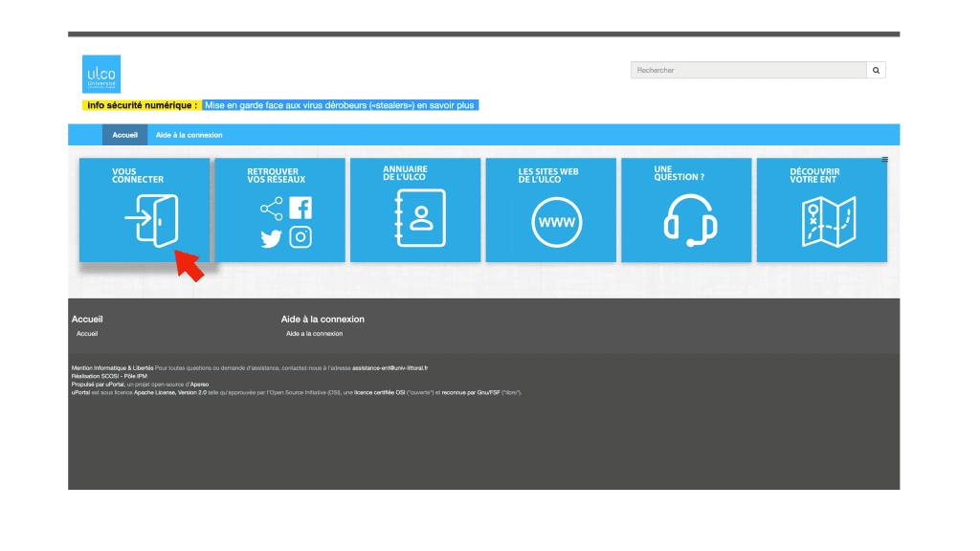980x551 pixels.
Task: Click the magnifying glass search button
Action: pos(876,70)
